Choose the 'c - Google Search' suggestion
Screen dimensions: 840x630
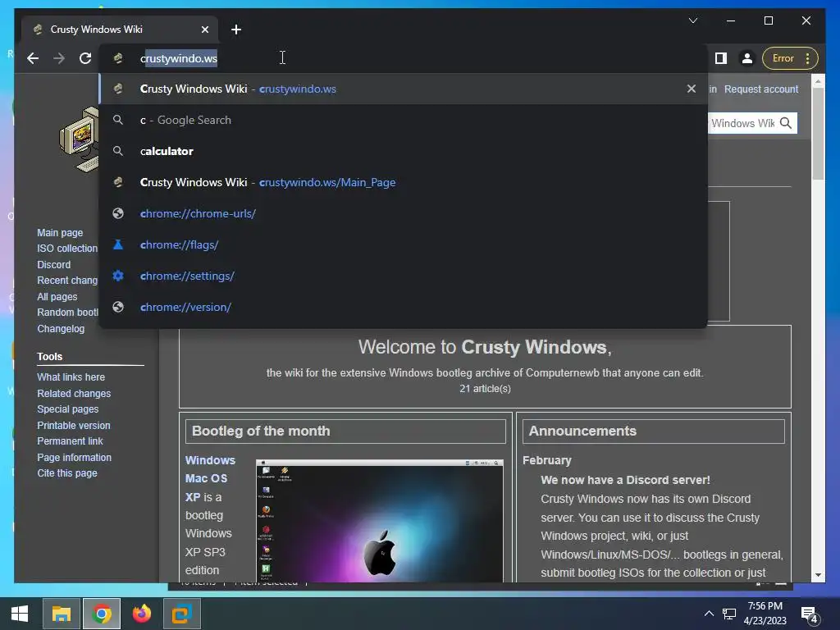click(403, 120)
